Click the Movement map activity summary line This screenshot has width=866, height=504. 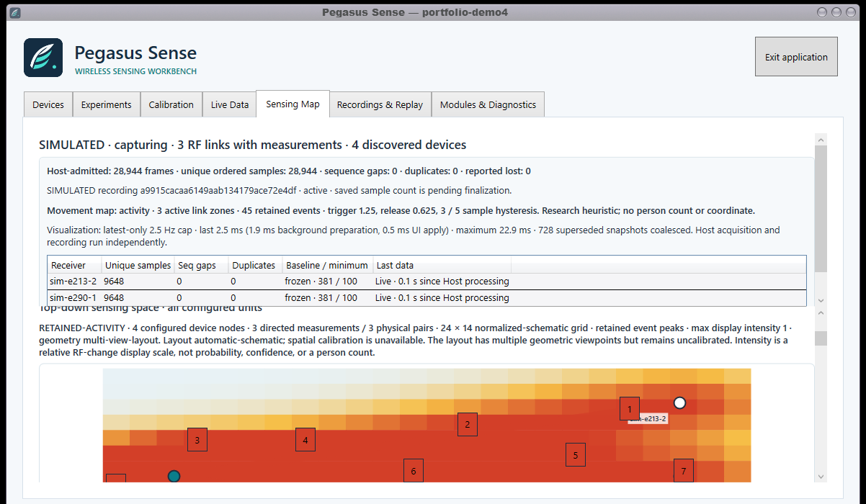401,211
